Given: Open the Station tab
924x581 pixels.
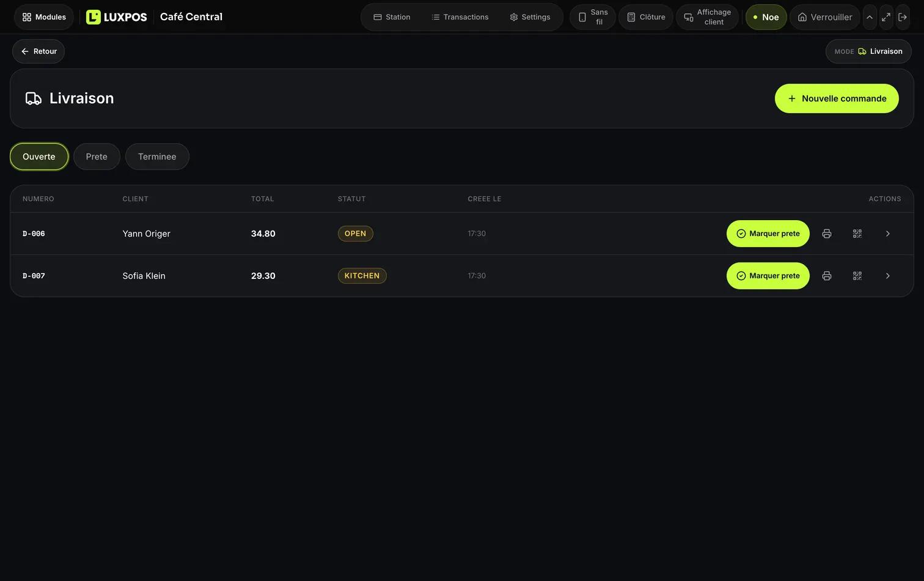Looking at the screenshot, I should (392, 17).
